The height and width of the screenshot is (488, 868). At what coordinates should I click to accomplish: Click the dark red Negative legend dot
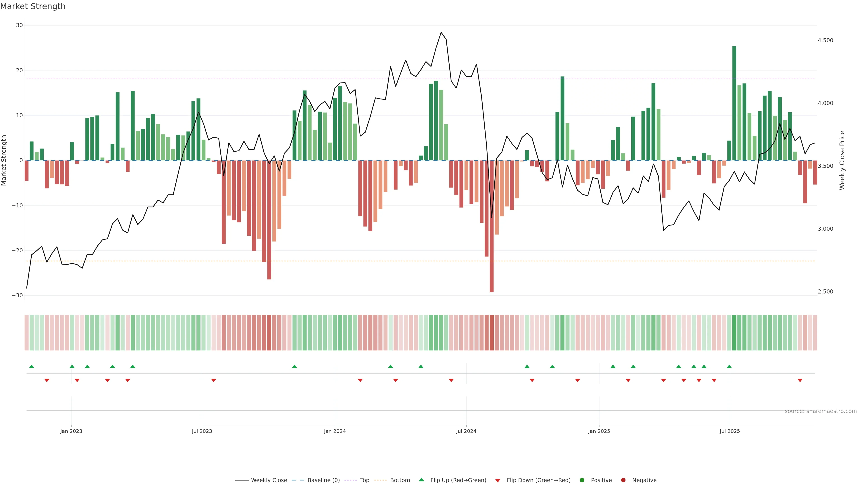[x=623, y=480]
